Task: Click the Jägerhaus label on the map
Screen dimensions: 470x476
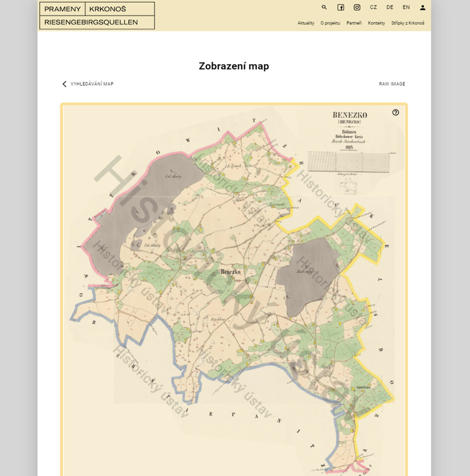Action: (x=363, y=387)
